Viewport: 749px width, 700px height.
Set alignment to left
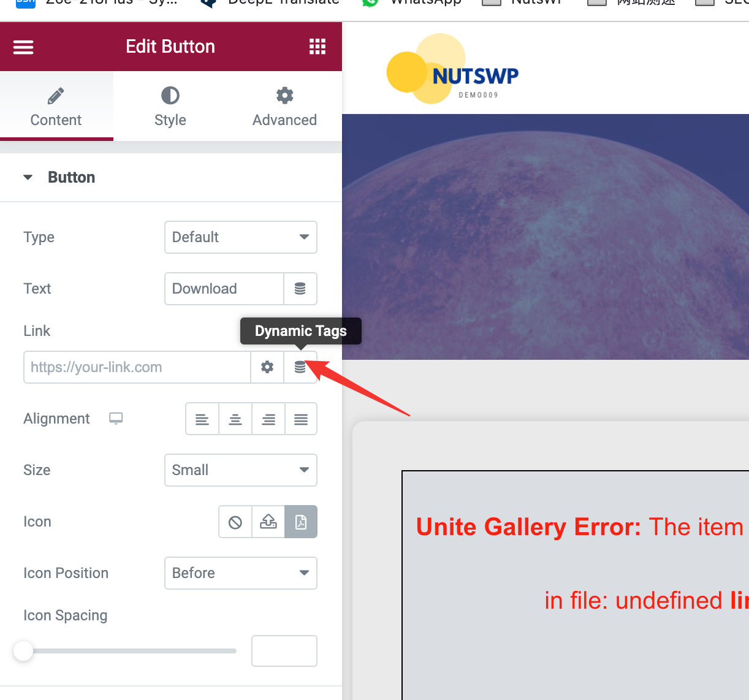point(202,419)
